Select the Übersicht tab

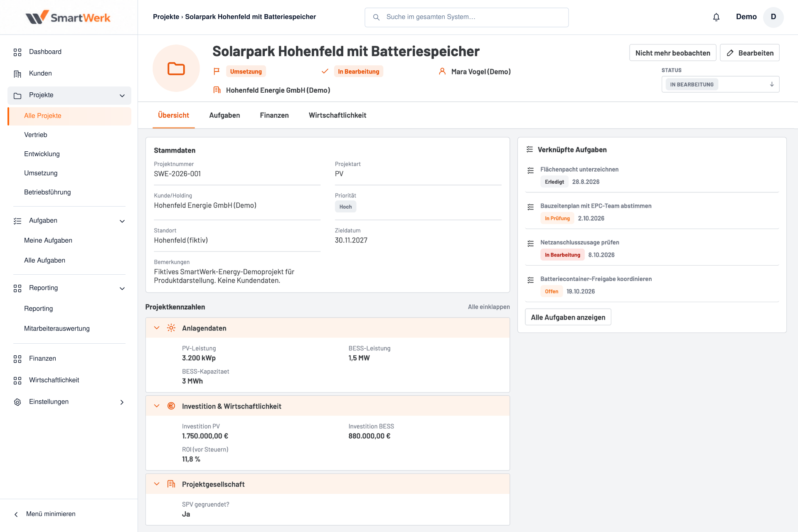173,116
